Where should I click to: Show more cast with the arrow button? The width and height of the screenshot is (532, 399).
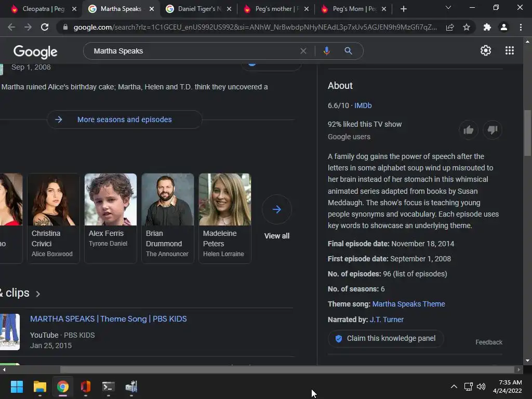pos(276,209)
